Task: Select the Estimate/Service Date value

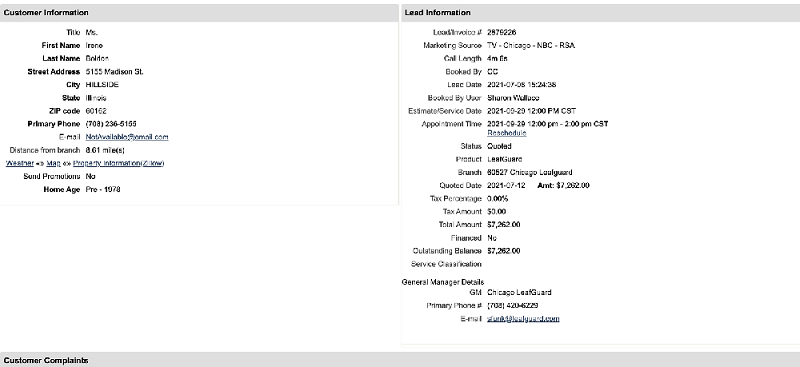Action: [x=532, y=111]
